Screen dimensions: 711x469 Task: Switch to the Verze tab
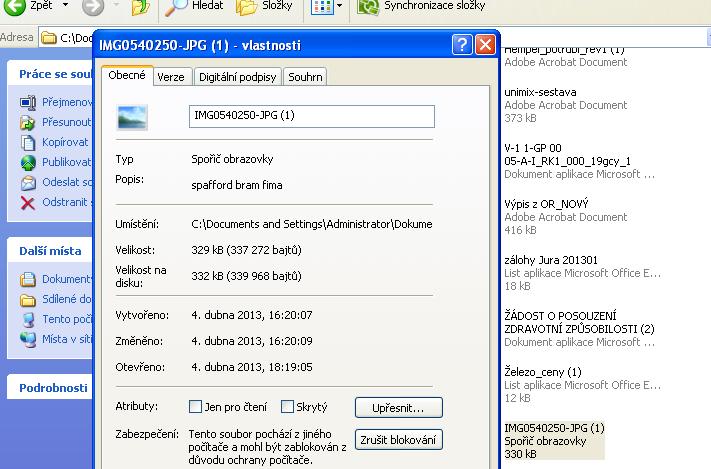tap(170, 77)
